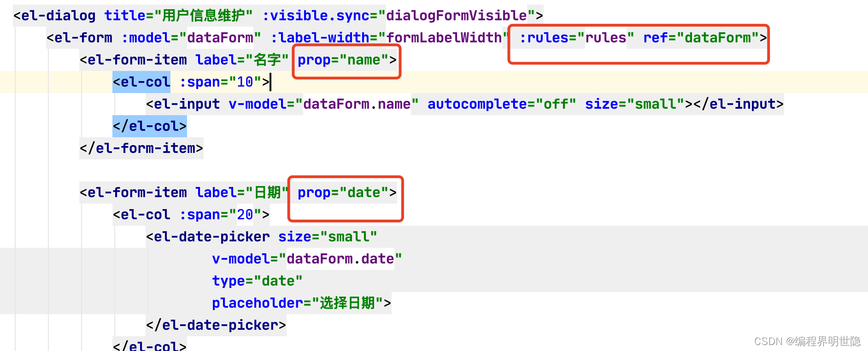Click the placeholder="选择日期" attribute
The height and width of the screenshot is (351, 868).
[x=298, y=303]
